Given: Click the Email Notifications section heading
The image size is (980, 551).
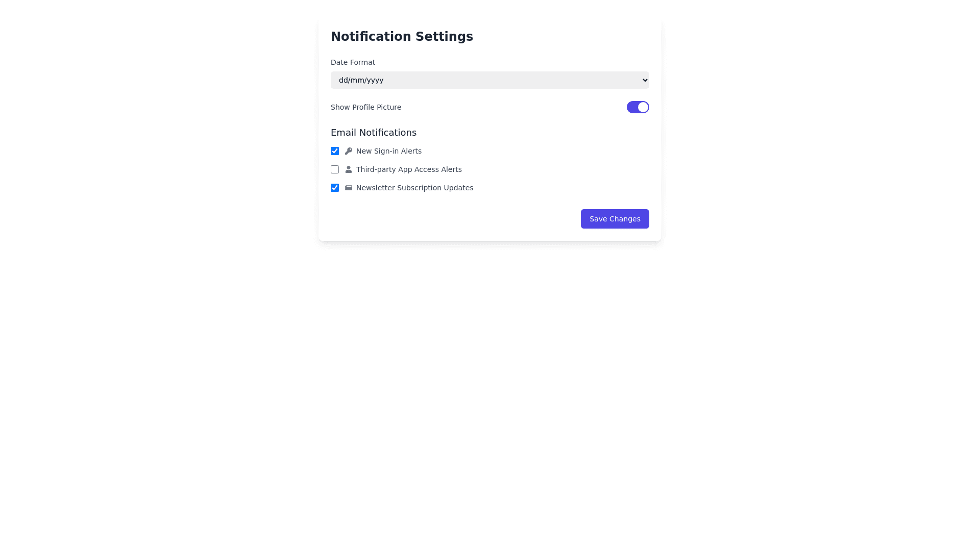Looking at the screenshot, I should [374, 133].
